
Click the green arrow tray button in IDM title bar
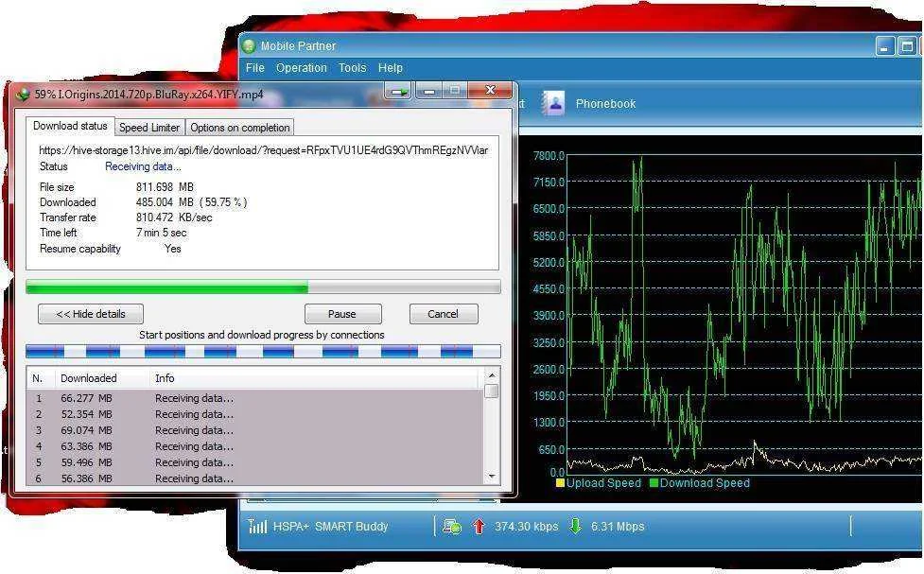click(399, 92)
